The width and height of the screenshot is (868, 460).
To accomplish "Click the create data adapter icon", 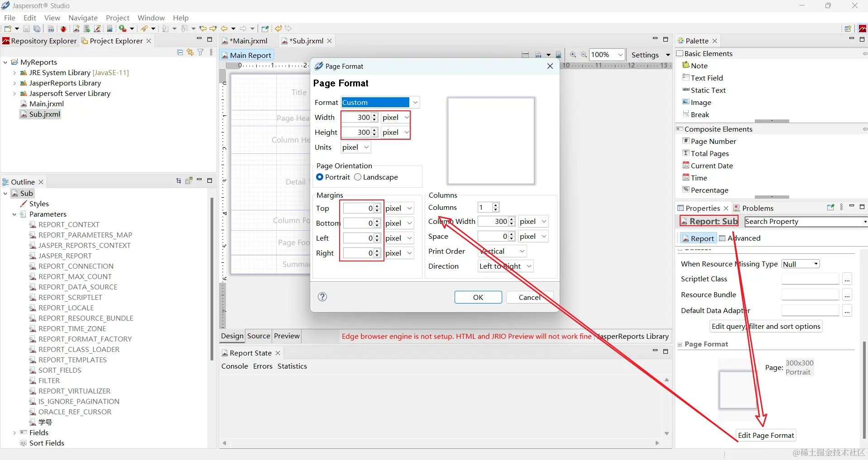I will (x=86, y=28).
